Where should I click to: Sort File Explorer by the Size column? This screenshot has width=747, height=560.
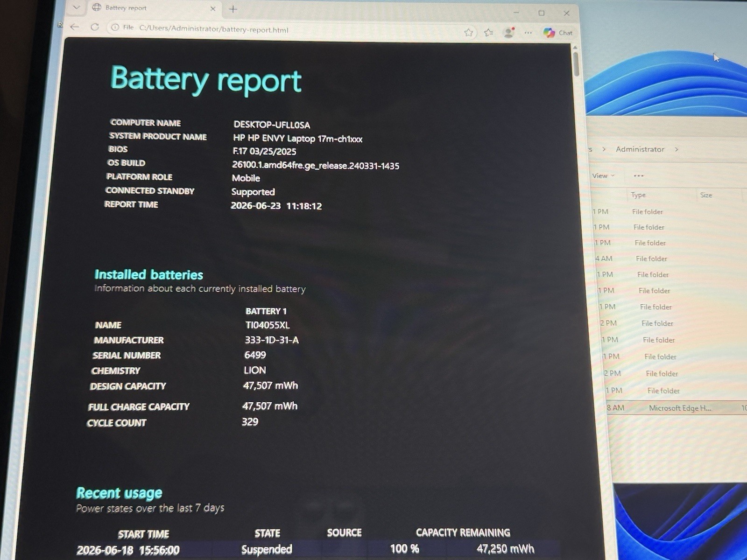706,195
